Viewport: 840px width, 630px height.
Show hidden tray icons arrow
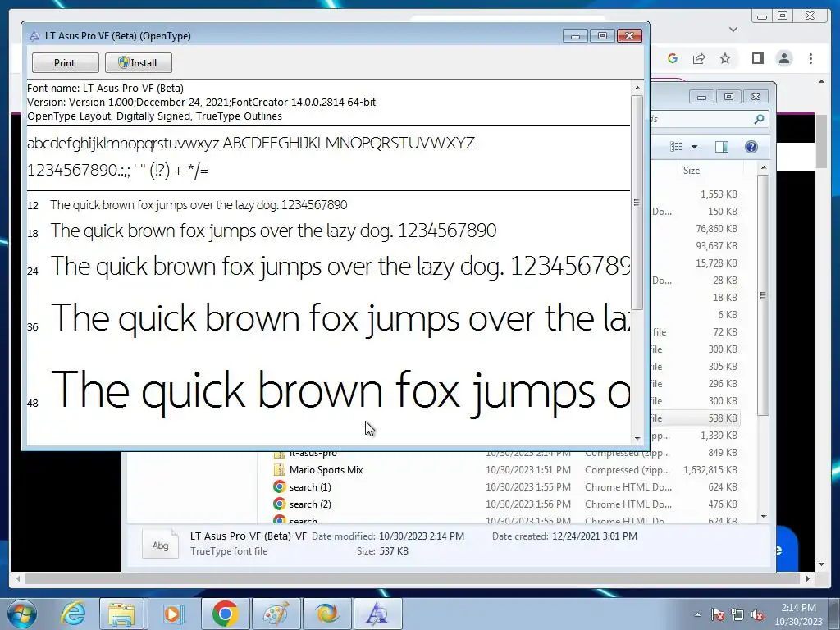click(x=697, y=614)
